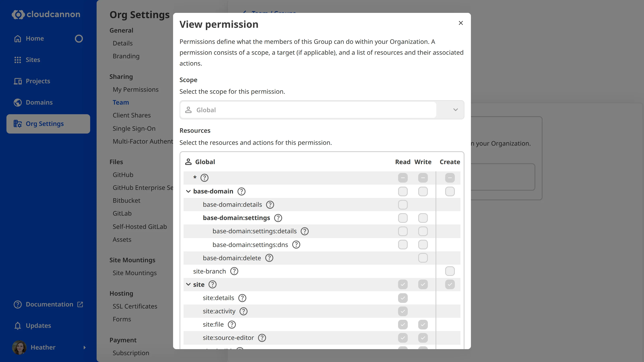Open Site Mountings link
The width and height of the screenshot is (644, 362).
tap(134, 273)
